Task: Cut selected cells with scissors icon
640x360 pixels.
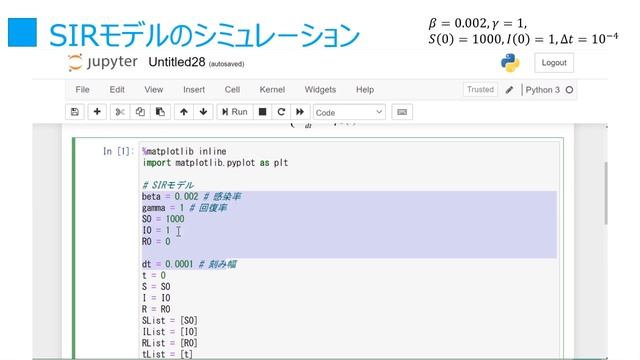Action: [120, 112]
